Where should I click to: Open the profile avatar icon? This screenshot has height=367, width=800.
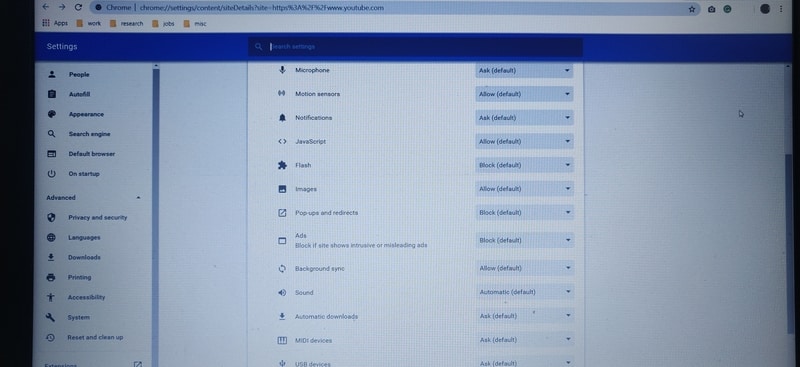(x=764, y=9)
